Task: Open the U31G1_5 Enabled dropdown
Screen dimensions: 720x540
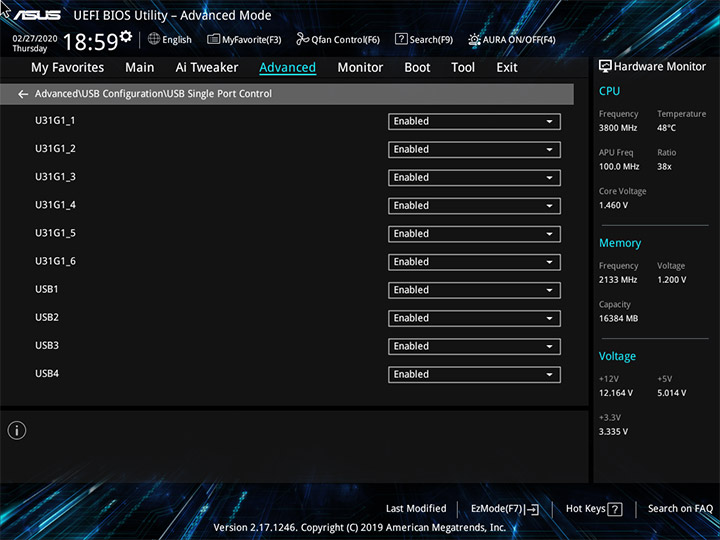Action: (x=474, y=234)
